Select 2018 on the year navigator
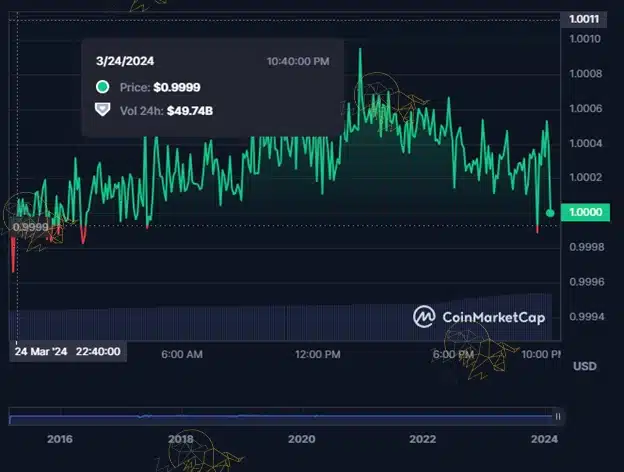This screenshot has width=624, height=472. tap(181, 439)
